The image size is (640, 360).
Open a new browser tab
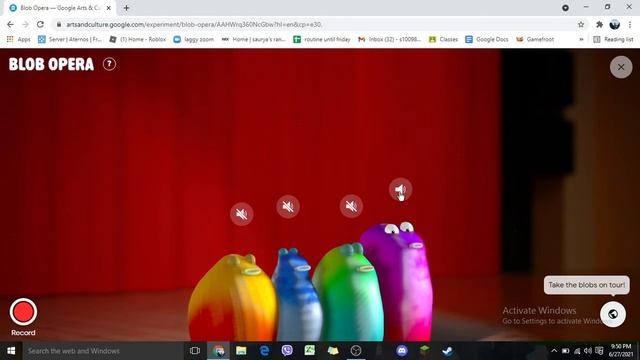click(127, 8)
